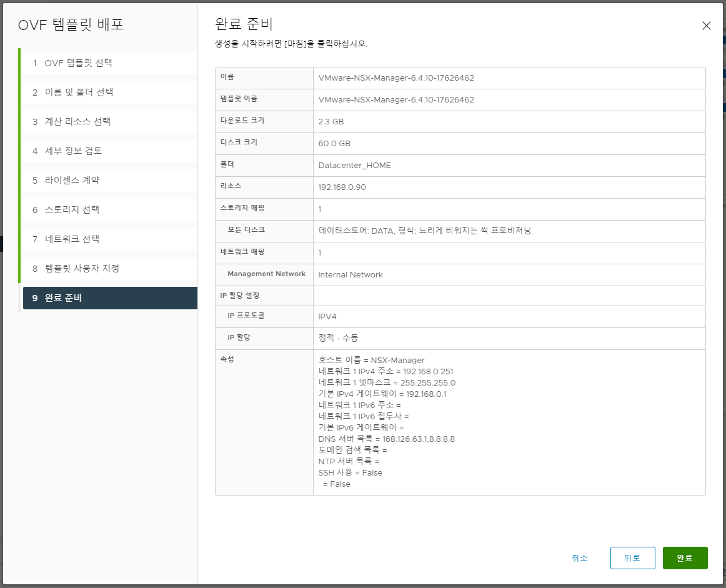
Task: Click the 정적 - 수동 IP allocation value
Action: coord(338,338)
